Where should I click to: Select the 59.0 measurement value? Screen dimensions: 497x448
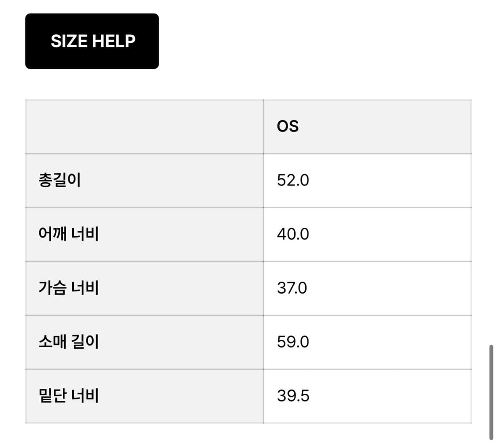[x=293, y=342]
